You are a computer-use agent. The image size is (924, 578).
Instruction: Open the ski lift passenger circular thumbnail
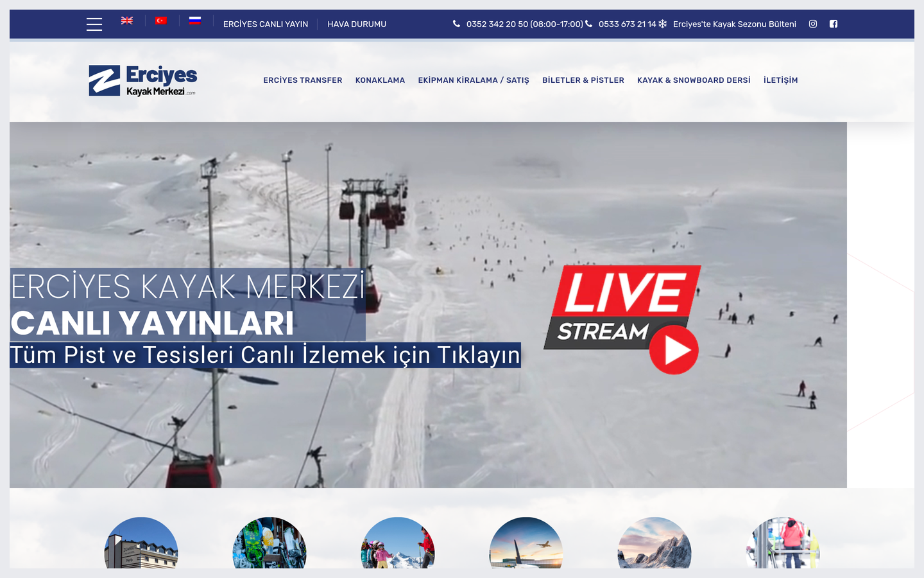[x=783, y=543]
